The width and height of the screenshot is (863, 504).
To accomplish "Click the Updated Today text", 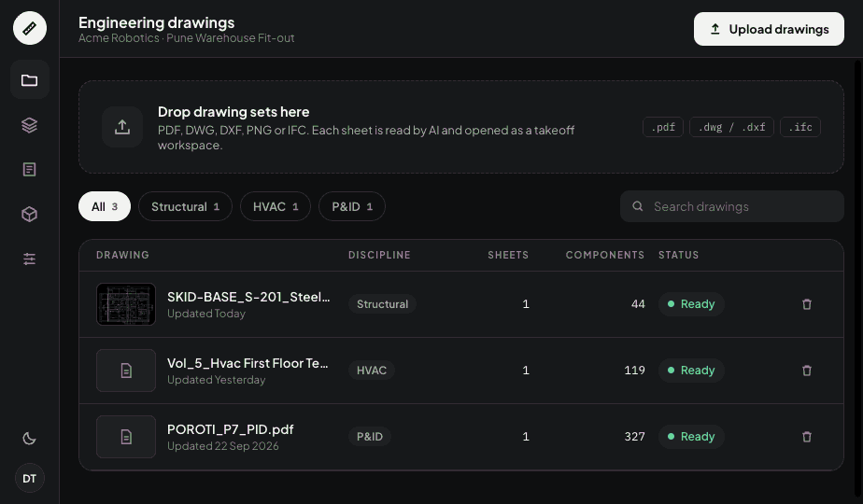I will pyautogui.click(x=206, y=314).
